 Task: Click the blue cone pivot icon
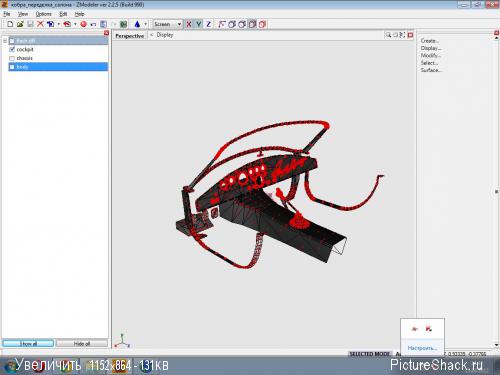(137, 24)
